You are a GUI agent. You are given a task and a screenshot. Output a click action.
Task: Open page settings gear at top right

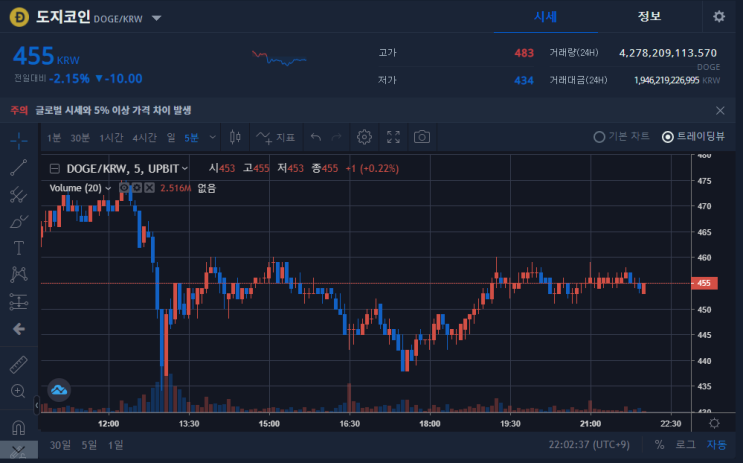click(719, 17)
